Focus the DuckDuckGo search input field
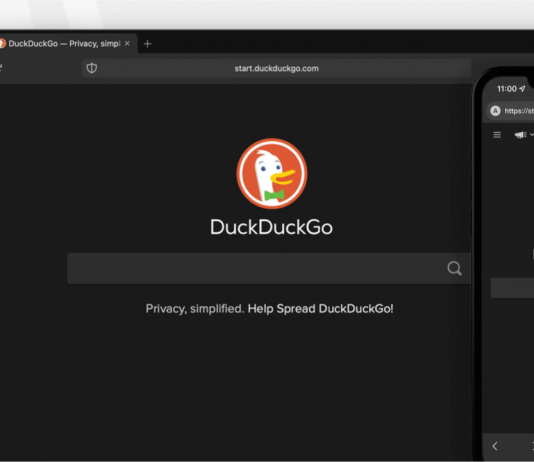Screen dimensions: 534x462 click(x=268, y=268)
